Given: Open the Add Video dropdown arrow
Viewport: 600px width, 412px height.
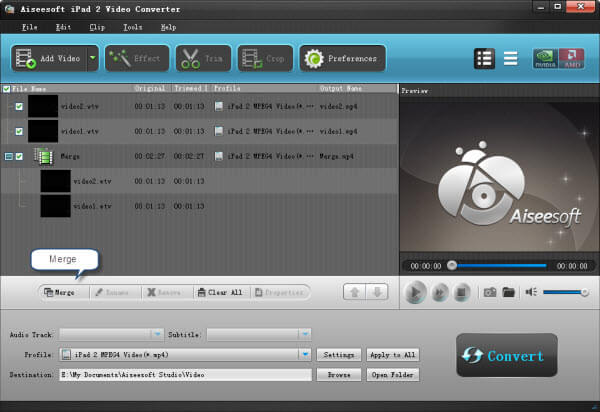Looking at the screenshot, I should click(93, 59).
